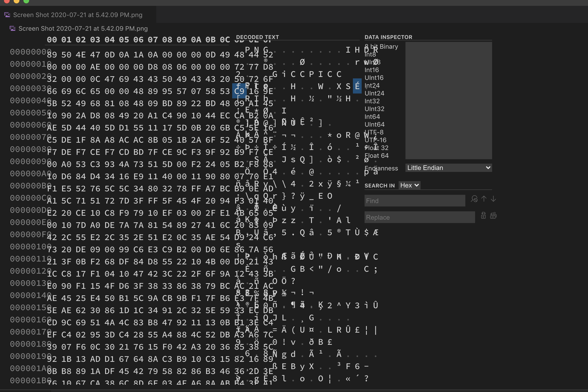Click into the Replace input field
Image resolution: width=588 pixels, height=392 pixels.
[419, 217]
